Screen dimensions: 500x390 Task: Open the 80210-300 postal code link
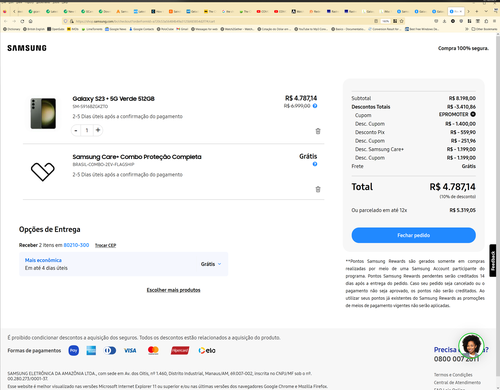click(76, 245)
